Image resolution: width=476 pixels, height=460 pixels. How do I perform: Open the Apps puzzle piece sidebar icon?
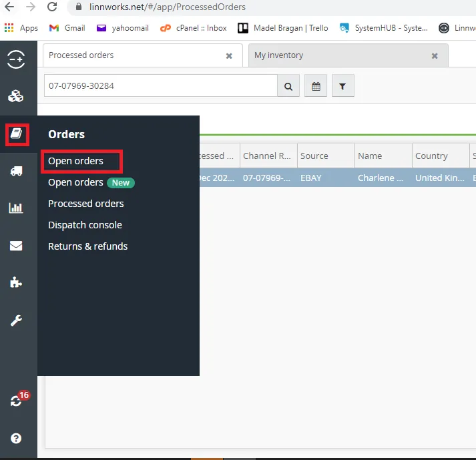pyautogui.click(x=16, y=282)
